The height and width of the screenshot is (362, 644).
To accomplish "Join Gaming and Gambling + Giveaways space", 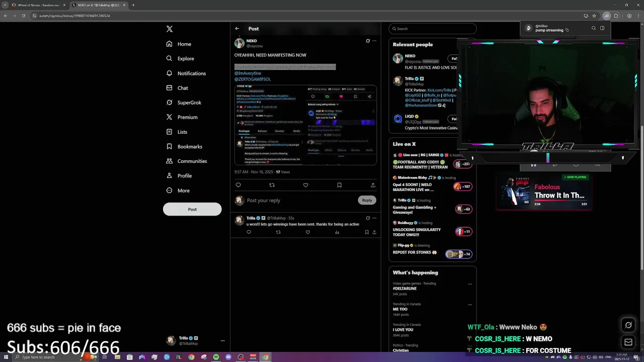I will (x=463, y=209).
